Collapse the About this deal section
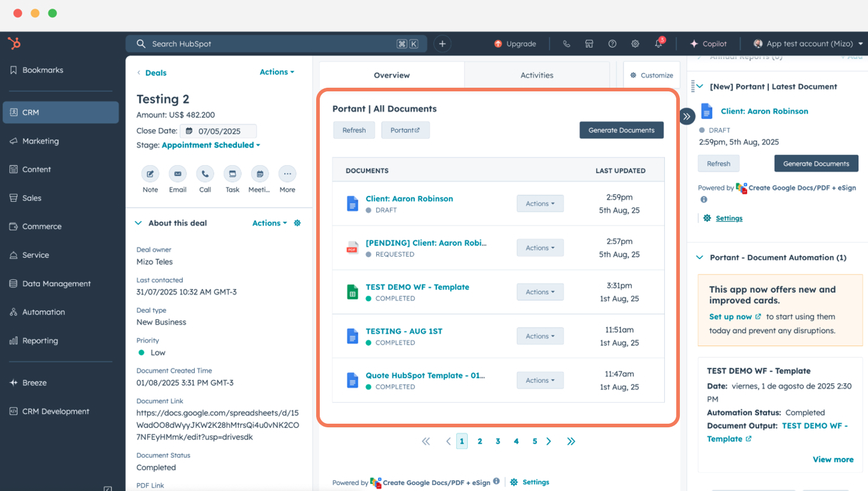This screenshot has height=491, width=868. coord(139,223)
